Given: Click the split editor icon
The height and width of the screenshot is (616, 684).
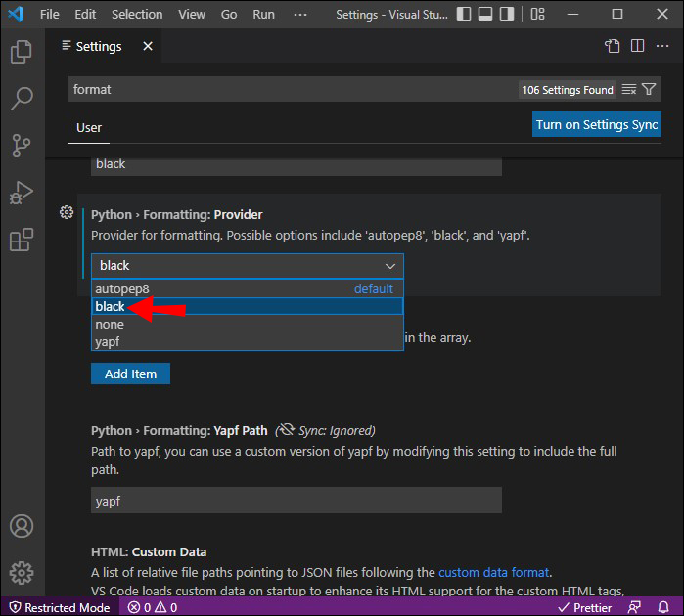Looking at the screenshot, I should [x=637, y=46].
